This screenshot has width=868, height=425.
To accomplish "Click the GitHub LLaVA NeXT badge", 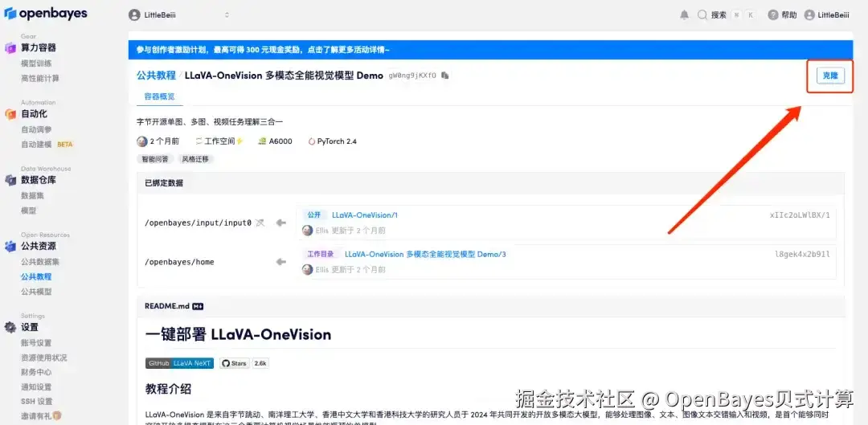I will 179,363.
